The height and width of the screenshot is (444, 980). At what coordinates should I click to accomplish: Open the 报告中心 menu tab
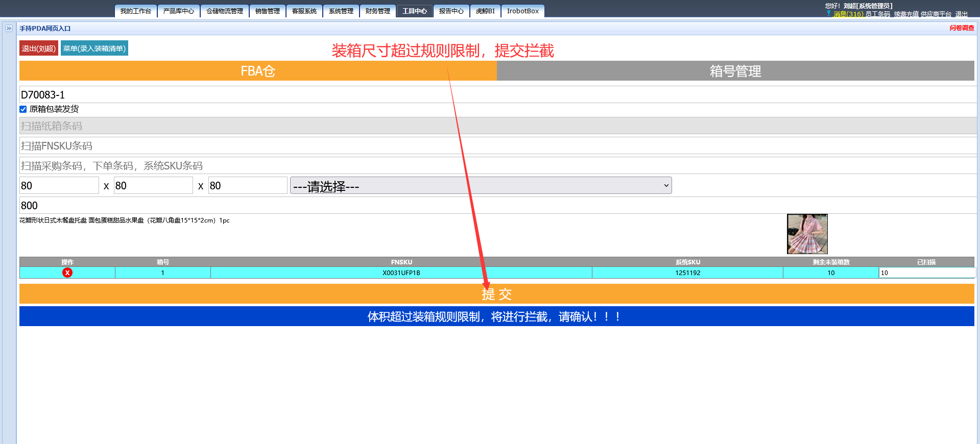click(x=451, y=11)
